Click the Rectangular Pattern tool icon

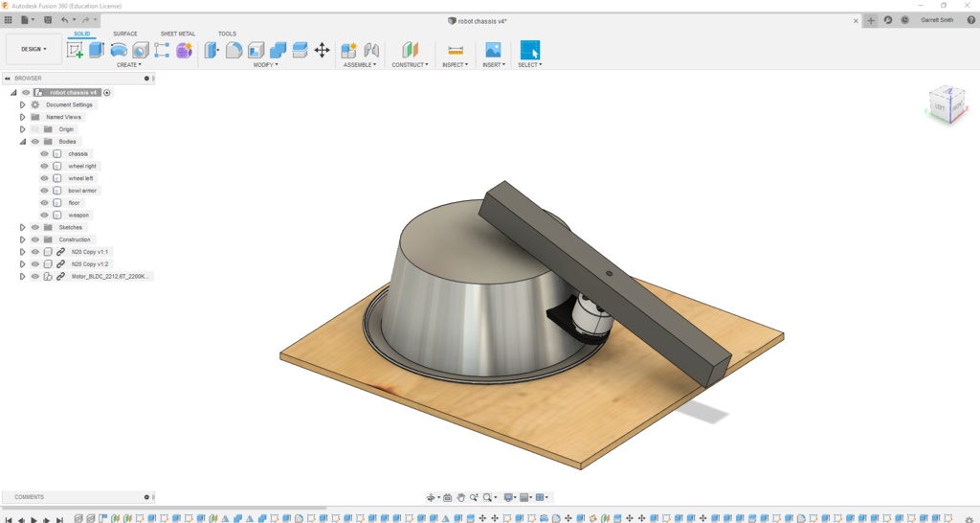pos(162,50)
